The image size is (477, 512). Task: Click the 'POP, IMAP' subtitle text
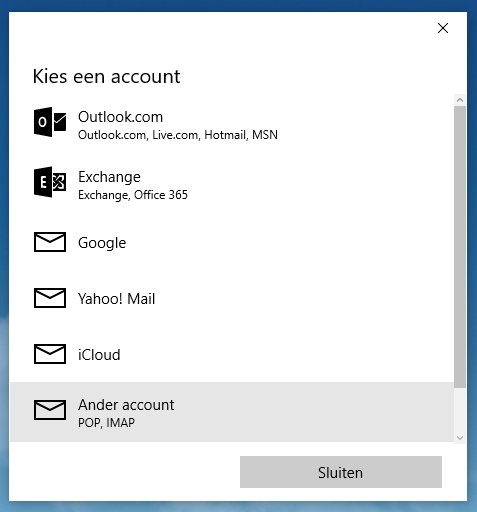pyautogui.click(x=106, y=423)
